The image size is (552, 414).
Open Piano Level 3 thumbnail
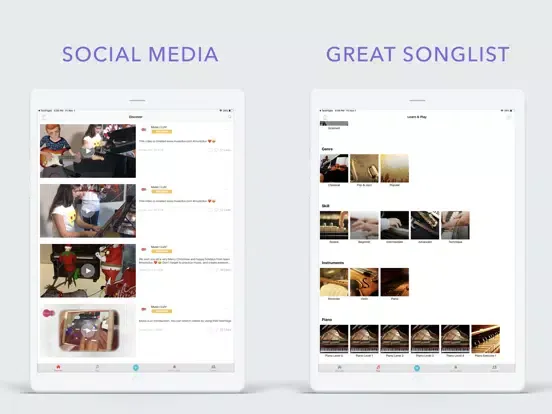click(x=425, y=339)
